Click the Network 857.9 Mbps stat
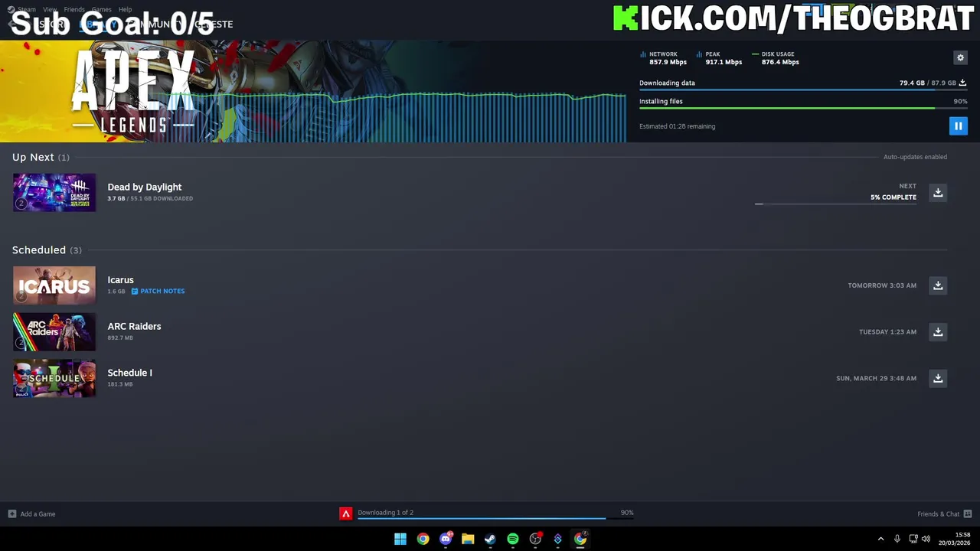Viewport: 980px width, 551px height. click(x=664, y=58)
